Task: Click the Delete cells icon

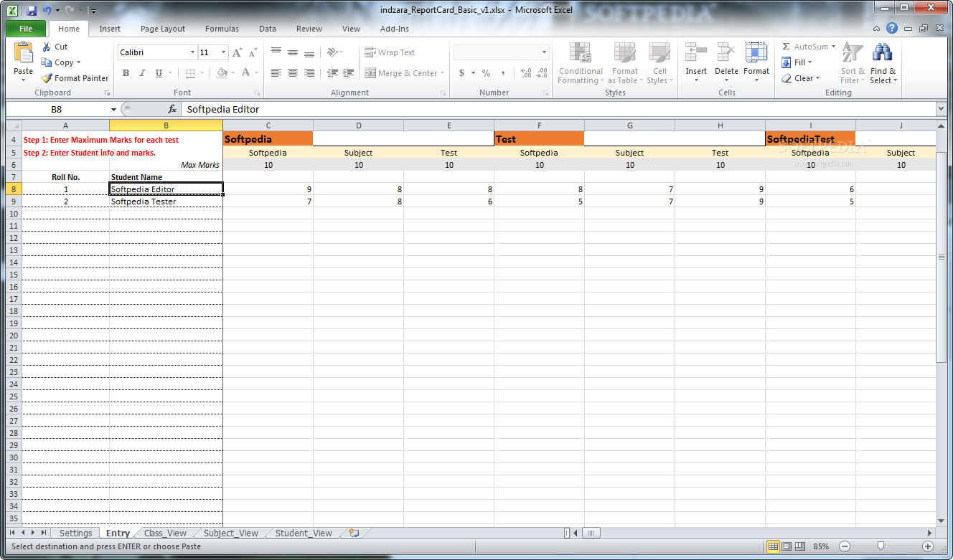Action: [726, 53]
